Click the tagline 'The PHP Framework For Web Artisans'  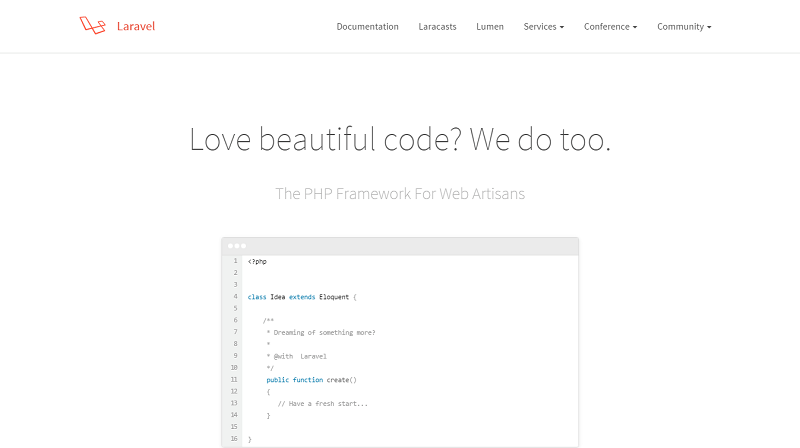pos(400,194)
